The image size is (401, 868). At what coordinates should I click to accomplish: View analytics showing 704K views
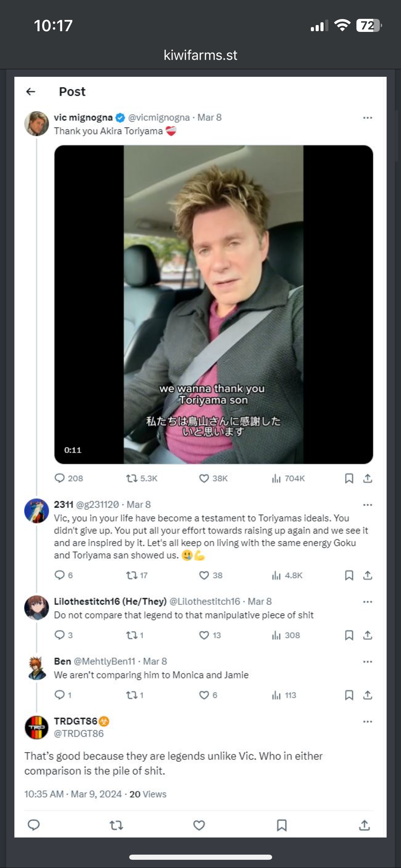tap(276, 478)
